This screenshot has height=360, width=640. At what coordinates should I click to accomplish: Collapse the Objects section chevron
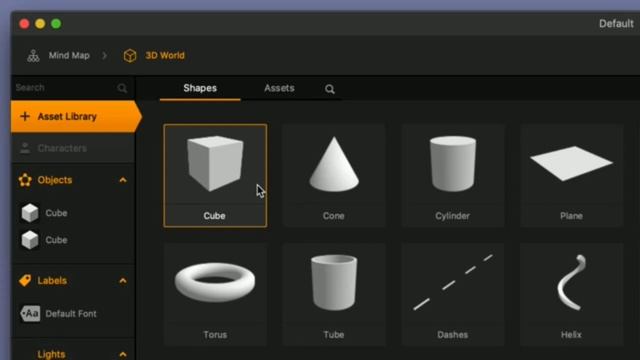[123, 180]
